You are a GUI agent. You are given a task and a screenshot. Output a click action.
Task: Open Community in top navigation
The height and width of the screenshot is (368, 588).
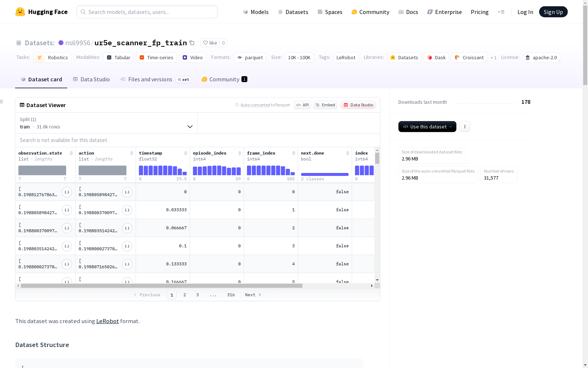point(370,12)
